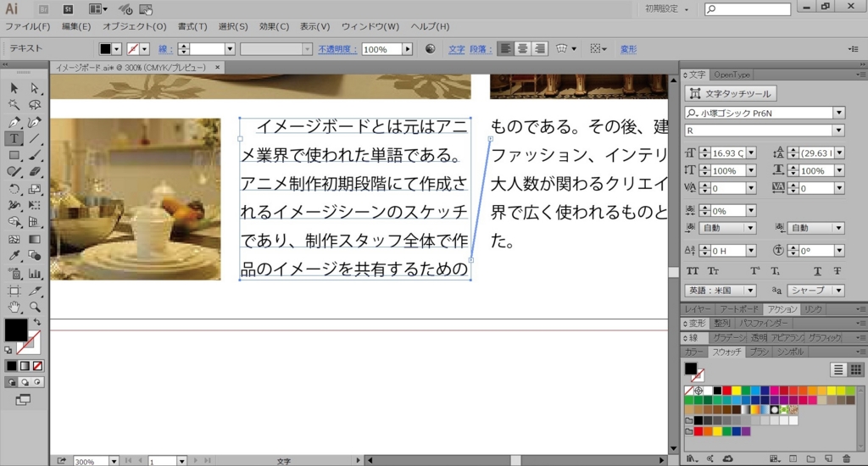Open the 効果(C) menu

coord(274,26)
